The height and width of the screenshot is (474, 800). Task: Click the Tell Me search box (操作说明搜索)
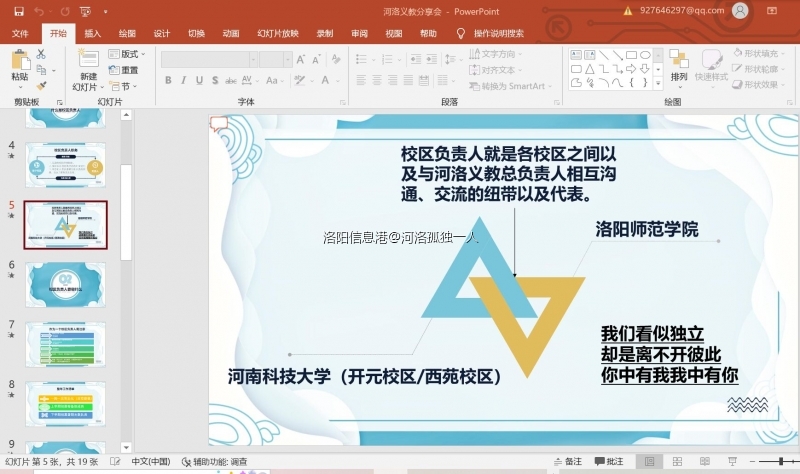(x=491, y=33)
